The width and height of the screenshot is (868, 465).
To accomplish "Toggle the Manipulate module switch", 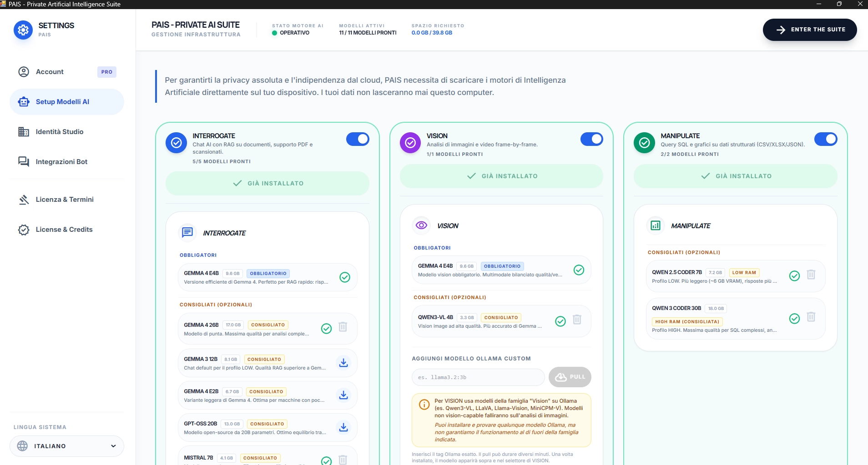I will click(826, 139).
